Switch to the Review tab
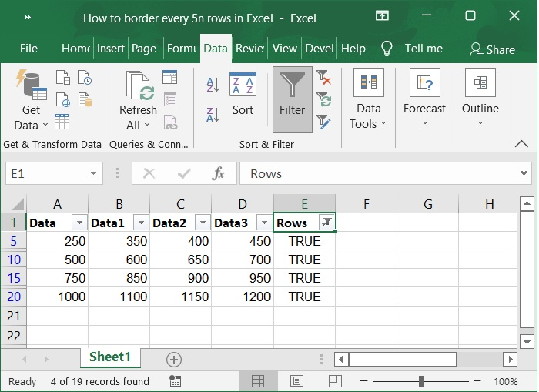This screenshot has width=539, height=392. 250,49
